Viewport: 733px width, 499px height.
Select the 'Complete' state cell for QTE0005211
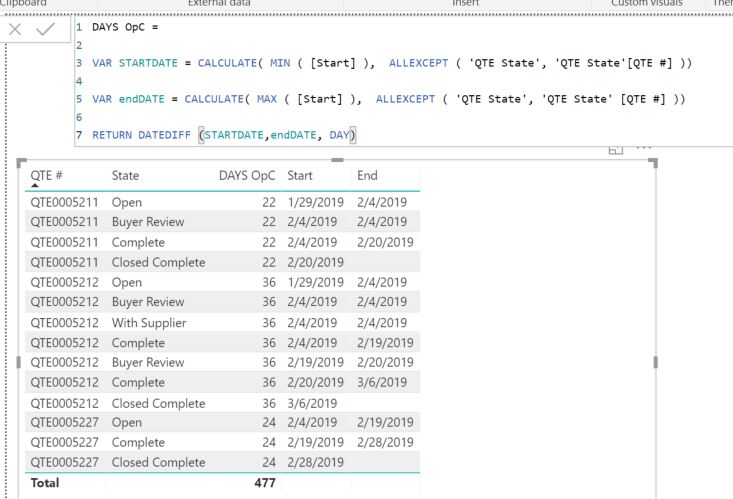(x=138, y=242)
